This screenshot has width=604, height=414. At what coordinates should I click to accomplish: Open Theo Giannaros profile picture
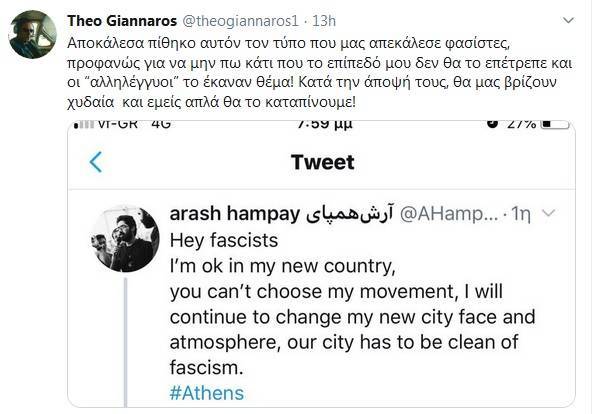[x=32, y=34]
